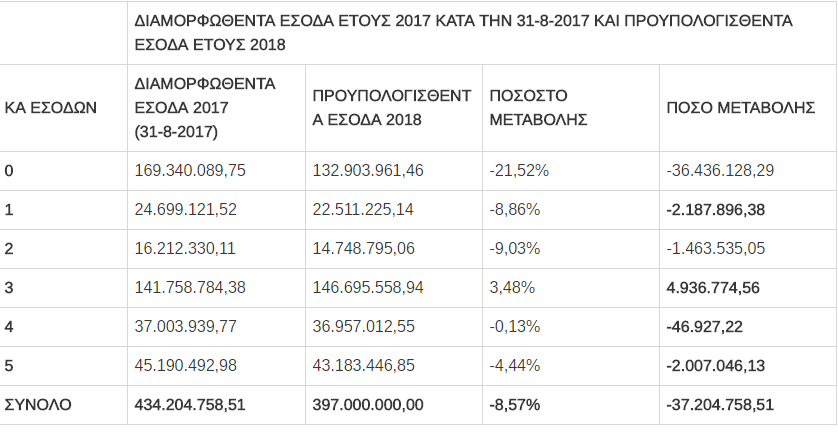The width and height of the screenshot is (838, 437).
Task: Click the table title about 2017 and 2018 revenues
Action: click(x=463, y=33)
